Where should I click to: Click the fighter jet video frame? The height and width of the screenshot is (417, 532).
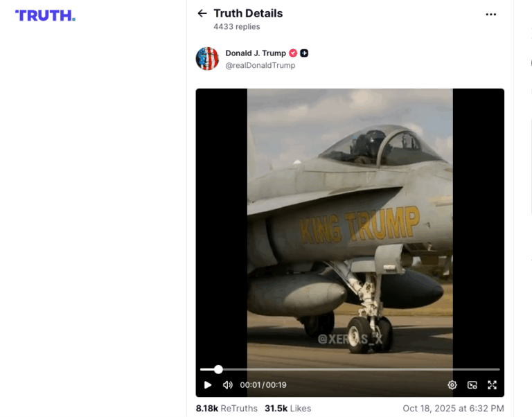pyautogui.click(x=350, y=224)
